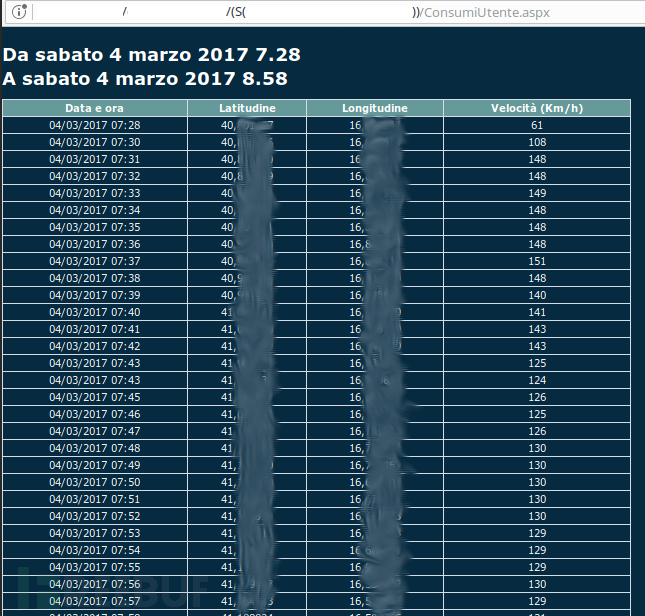Select the cell "04/03/2017 07:39"

pyautogui.click(x=95, y=295)
